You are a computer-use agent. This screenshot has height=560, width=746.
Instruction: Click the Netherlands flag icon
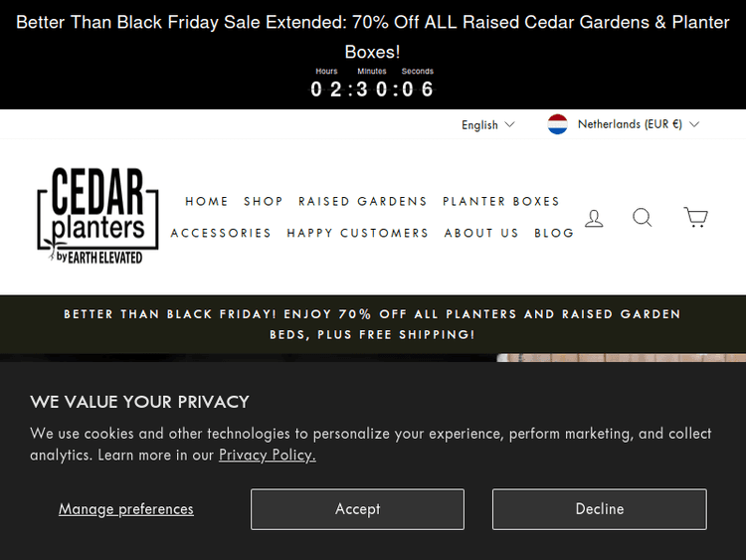coord(558,124)
